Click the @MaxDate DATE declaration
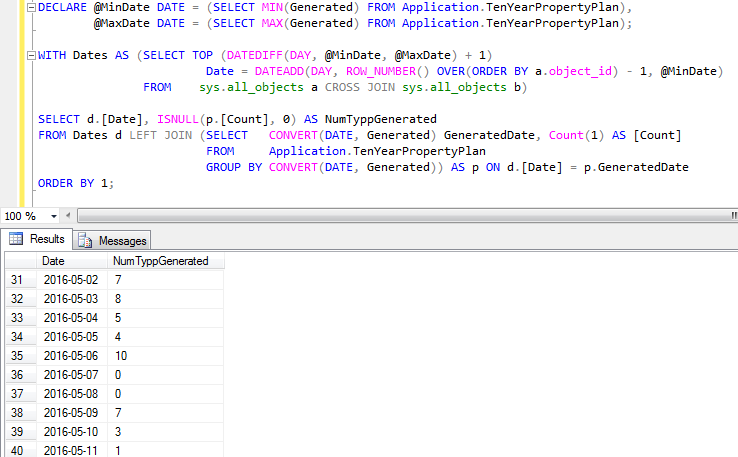Screen dimensions: 738x457 point(139,23)
